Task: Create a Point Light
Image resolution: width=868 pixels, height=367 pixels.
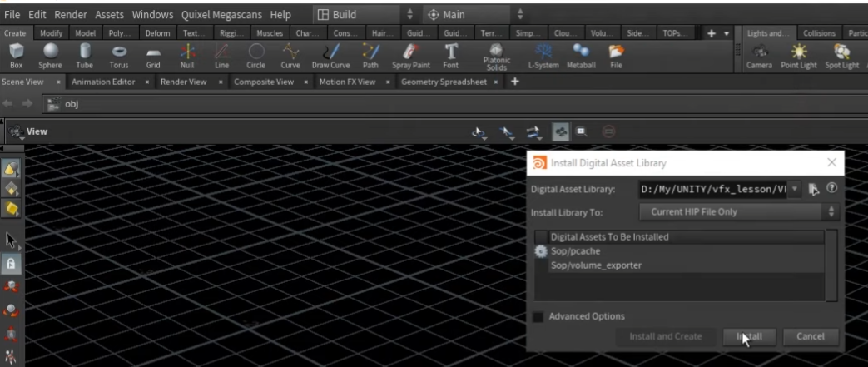Action: coord(799,56)
